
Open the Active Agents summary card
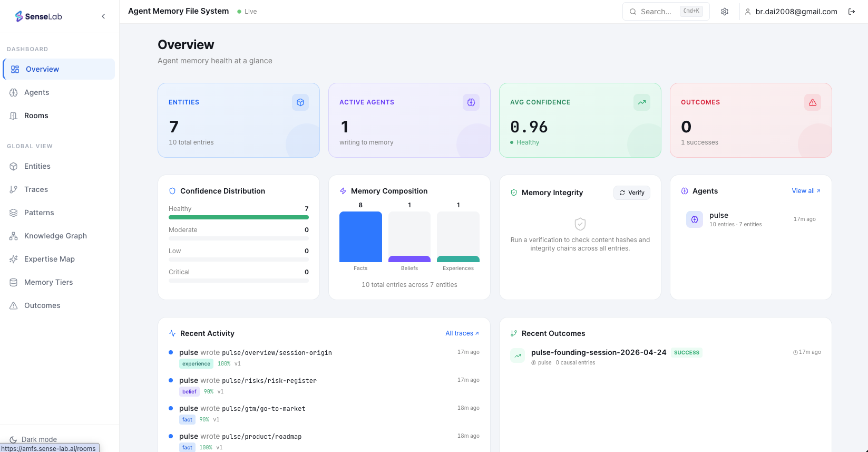coord(409,120)
